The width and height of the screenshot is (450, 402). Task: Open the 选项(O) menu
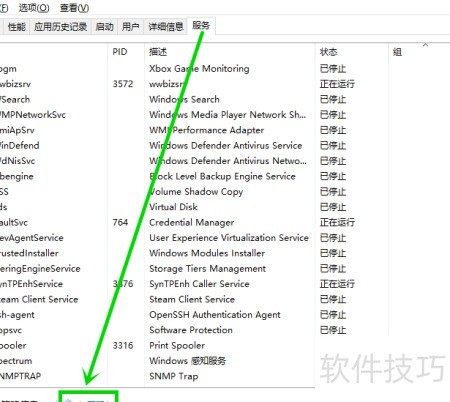pyautogui.click(x=34, y=7)
